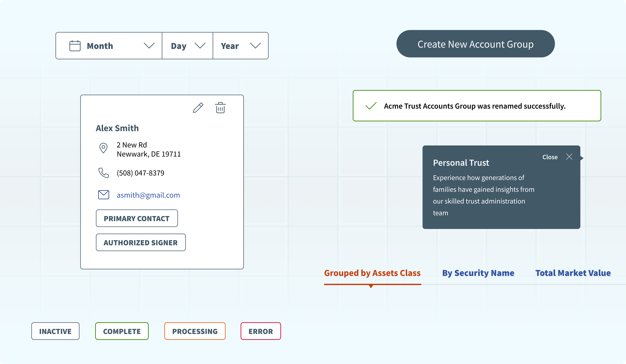Click the red ERROR status badge
The width and height of the screenshot is (626, 364).
261,331
